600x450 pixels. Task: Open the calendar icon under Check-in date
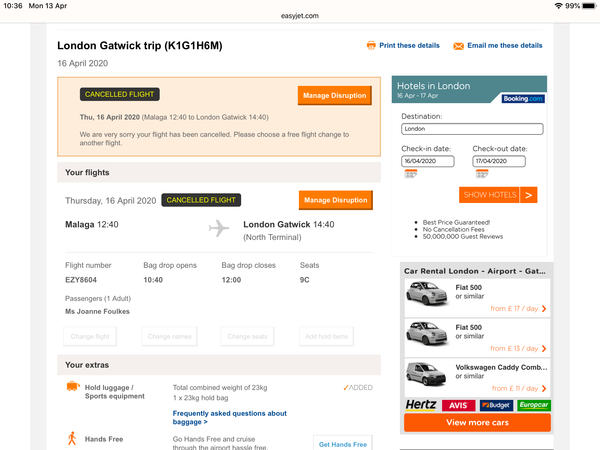point(411,174)
